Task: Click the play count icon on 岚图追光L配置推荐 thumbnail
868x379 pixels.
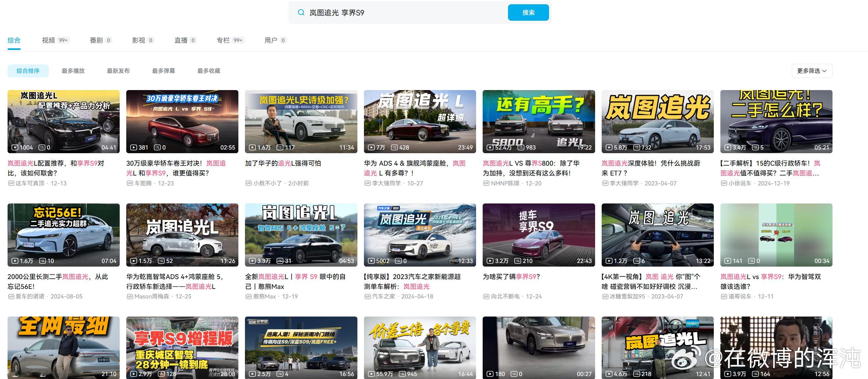Action: pos(15,147)
